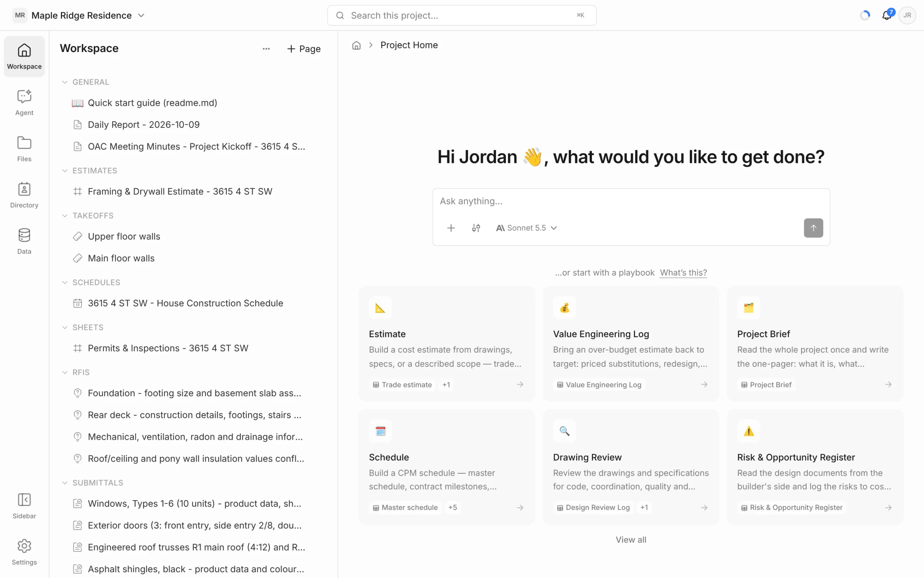The height and width of the screenshot is (578, 924).
Task: Click the send arrow button
Action: pyautogui.click(x=813, y=228)
